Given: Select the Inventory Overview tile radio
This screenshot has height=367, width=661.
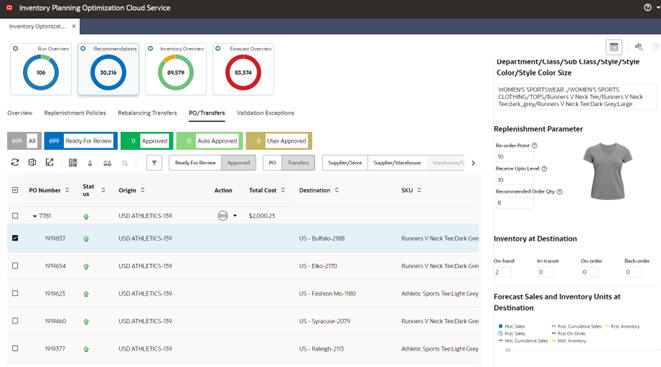Looking at the screenshot, I should pyautogui.click(x=150, y=48).
